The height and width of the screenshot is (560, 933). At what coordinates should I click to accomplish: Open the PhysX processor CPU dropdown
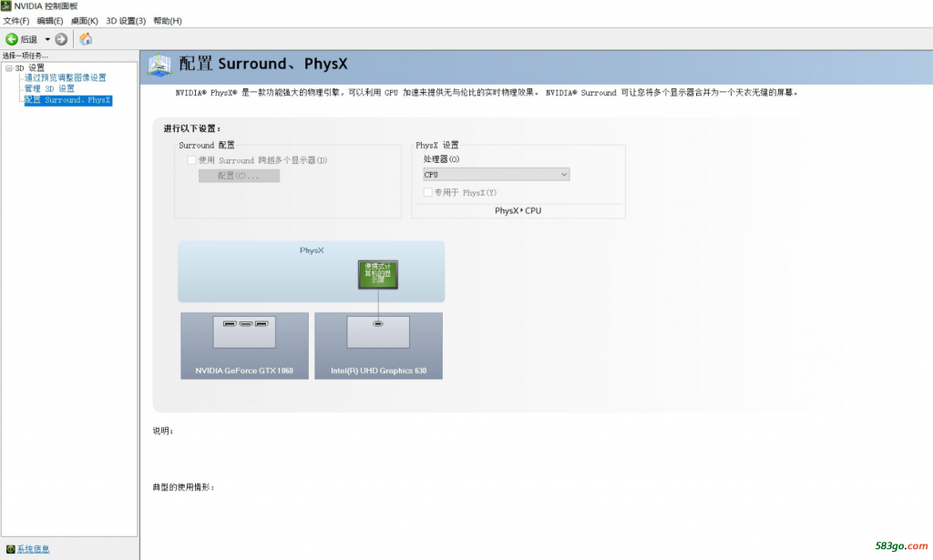tap(497, 175)
